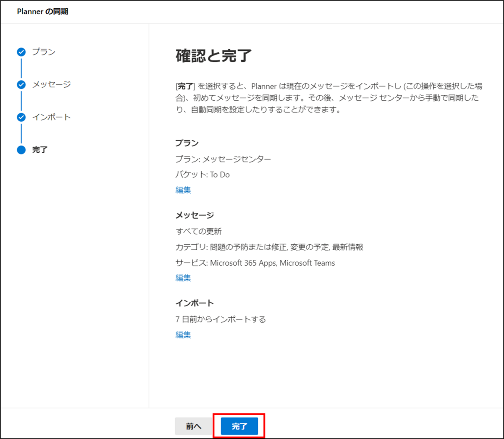Click the Planner の同期 title text
The height and width of the screenshot is (439, 504).
[x=42, y=11]
